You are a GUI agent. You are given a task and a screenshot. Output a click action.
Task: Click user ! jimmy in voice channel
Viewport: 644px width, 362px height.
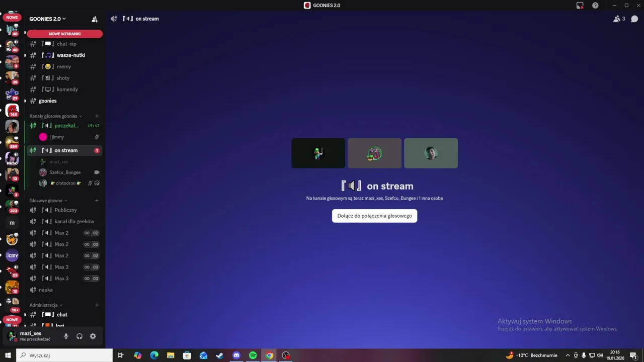[69, 137]
